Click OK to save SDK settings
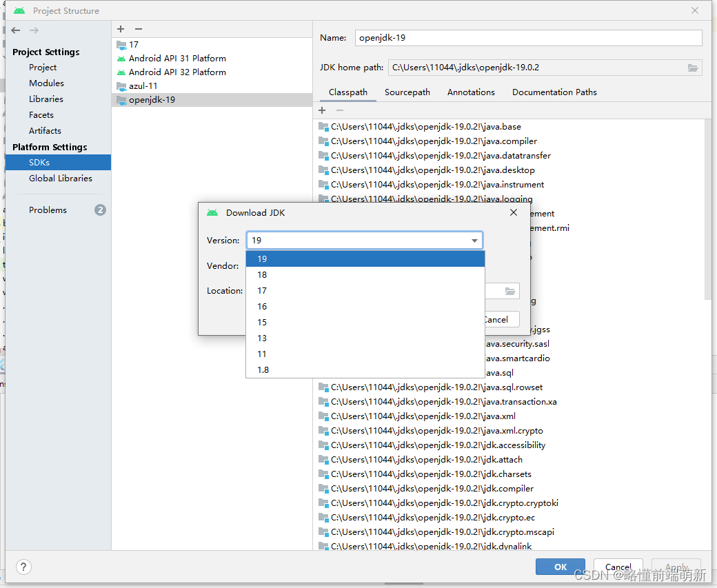The width and height of the screenshot is (717, 588). pos(560,566)
